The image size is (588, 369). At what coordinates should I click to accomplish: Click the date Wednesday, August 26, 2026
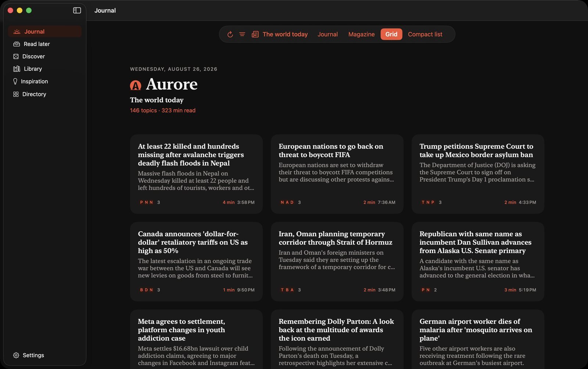[173, 69]
